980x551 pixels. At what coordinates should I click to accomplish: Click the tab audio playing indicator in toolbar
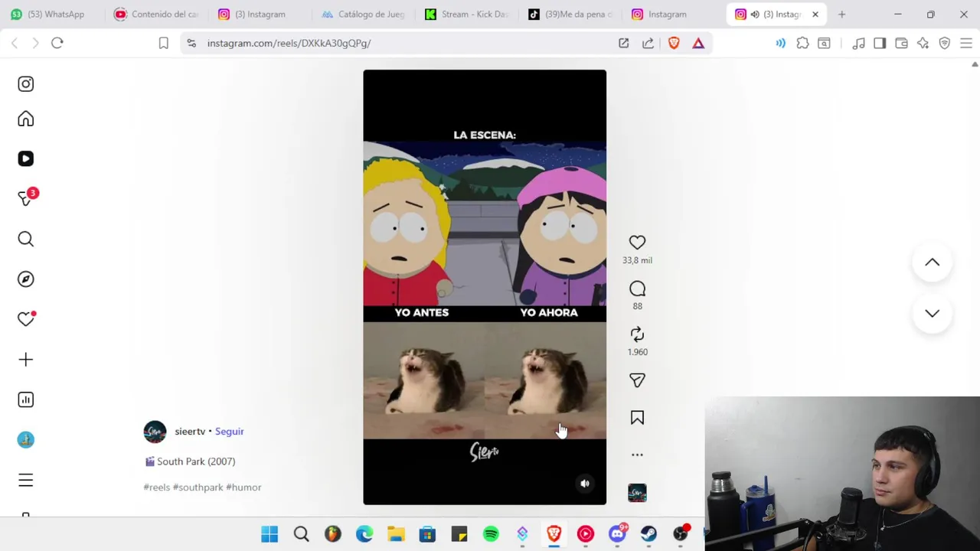coord(780,44)
